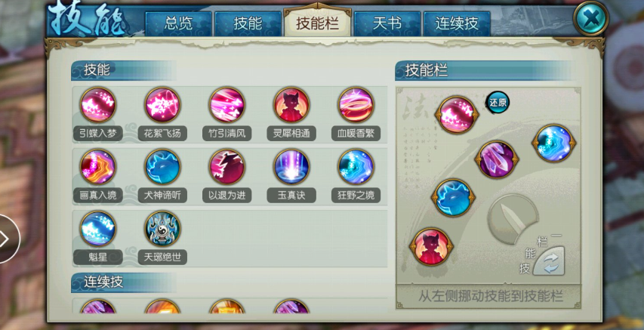This screenshot has width=644, height=330.
Task: Select the 以退为进 skill icon
Action: point(226,167)
